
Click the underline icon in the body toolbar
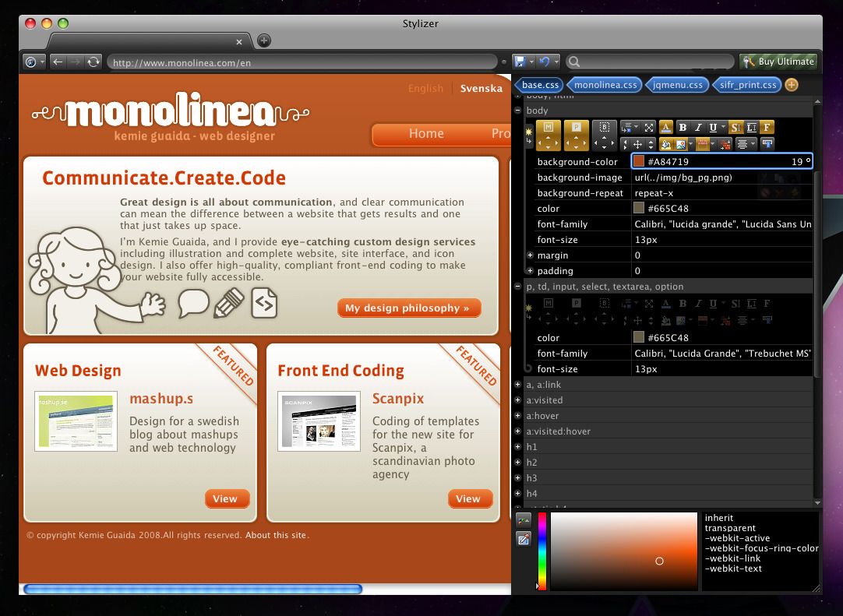tap(713, 127)
